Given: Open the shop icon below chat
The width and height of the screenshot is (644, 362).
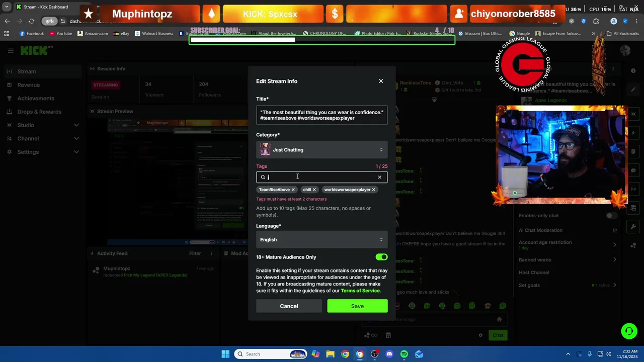Looking at the screenshot, I should (388, 335).
